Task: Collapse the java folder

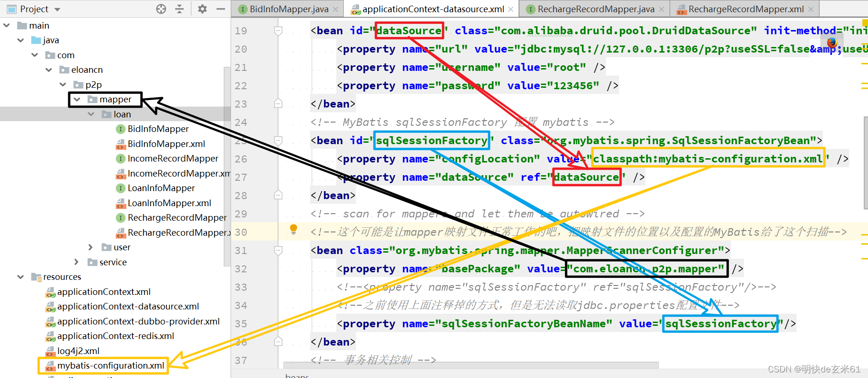Action: 21,40
